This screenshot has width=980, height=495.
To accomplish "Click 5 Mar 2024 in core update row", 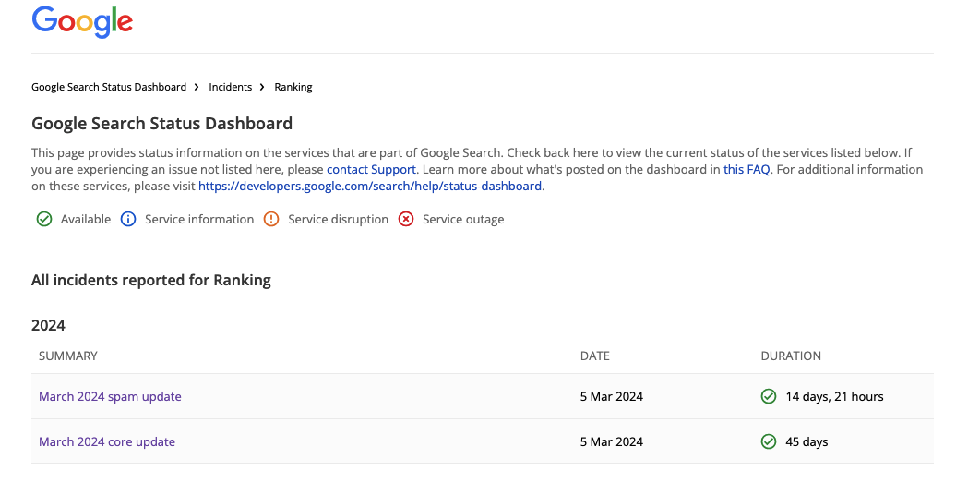I will click(611, 441).
